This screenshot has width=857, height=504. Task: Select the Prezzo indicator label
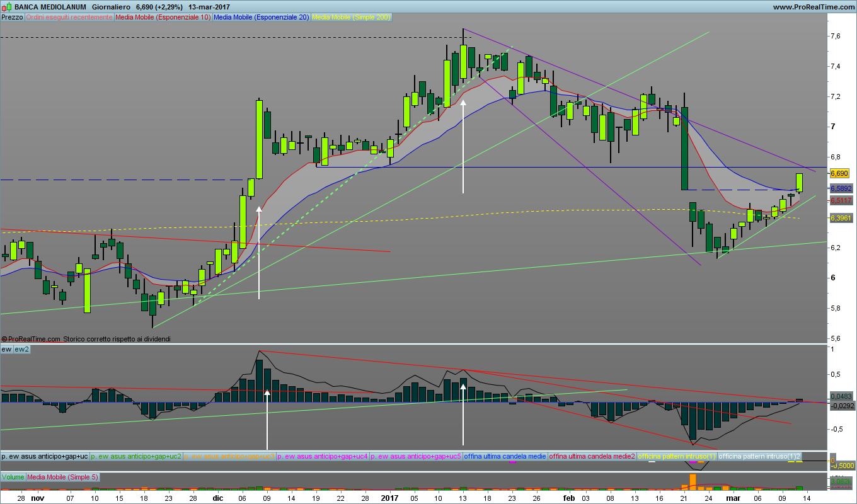12,17
